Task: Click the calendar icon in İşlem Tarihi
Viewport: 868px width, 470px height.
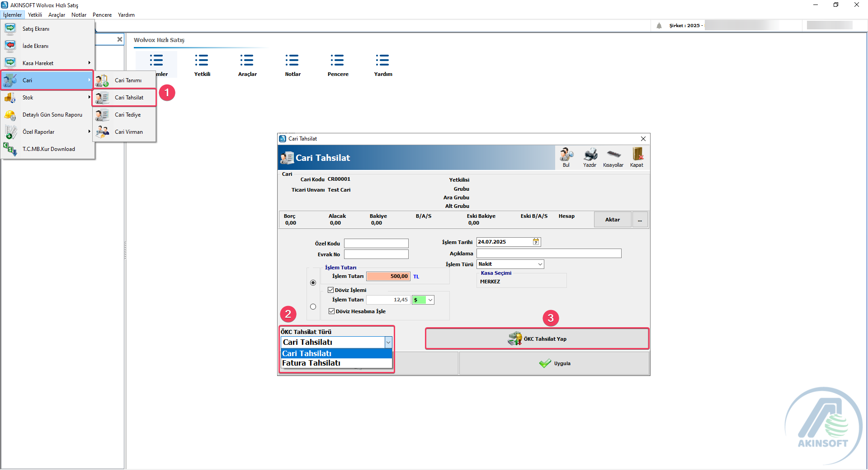Action: pyautogui.click(x=536, y=242)
